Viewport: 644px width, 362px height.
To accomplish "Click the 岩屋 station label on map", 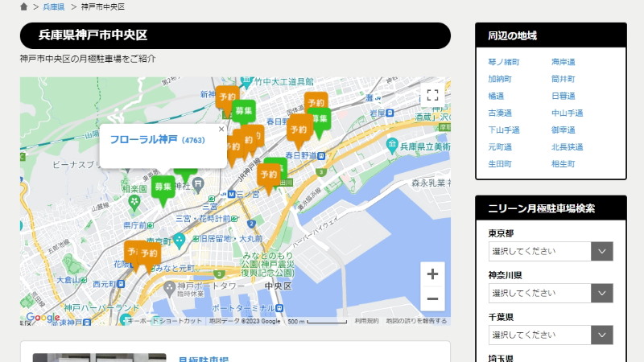I will 378,113.
